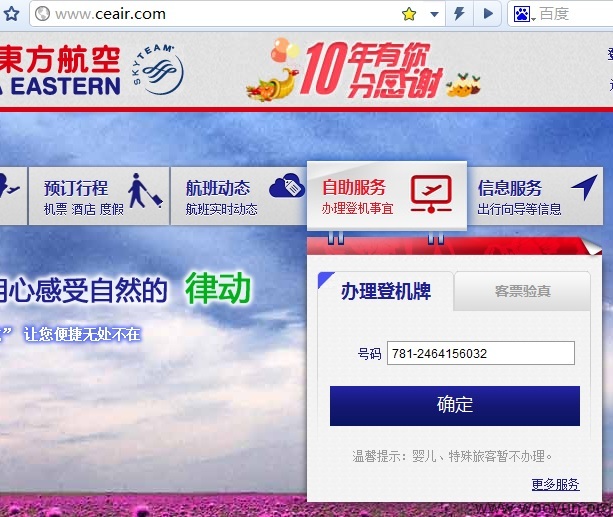This screenshot has width=613, height=517.
Task: Switch to the 办理登机牌 tab
Action: tap(385, 291)
